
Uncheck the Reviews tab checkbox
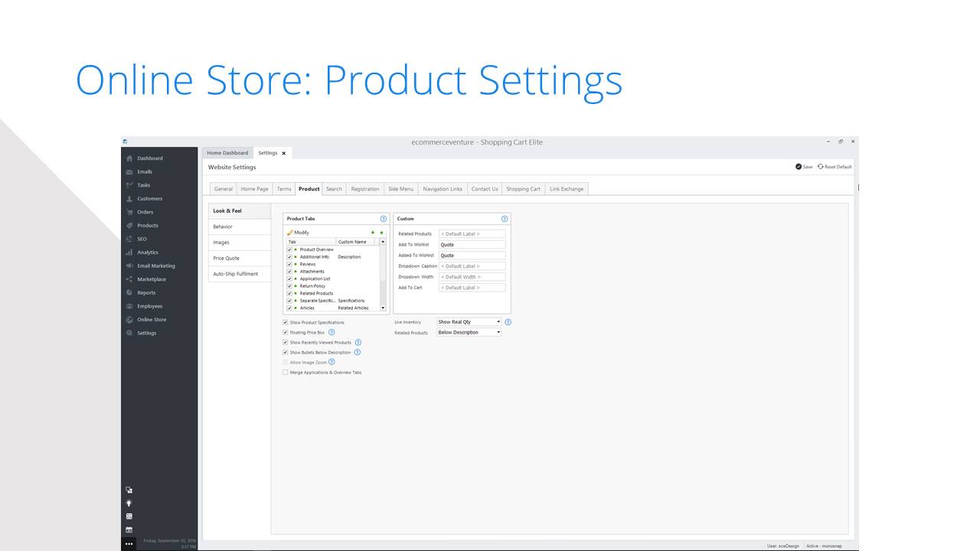289,264
